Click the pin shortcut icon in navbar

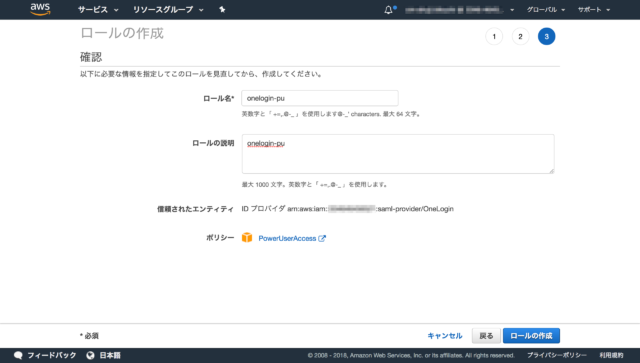tap(222, 9)
